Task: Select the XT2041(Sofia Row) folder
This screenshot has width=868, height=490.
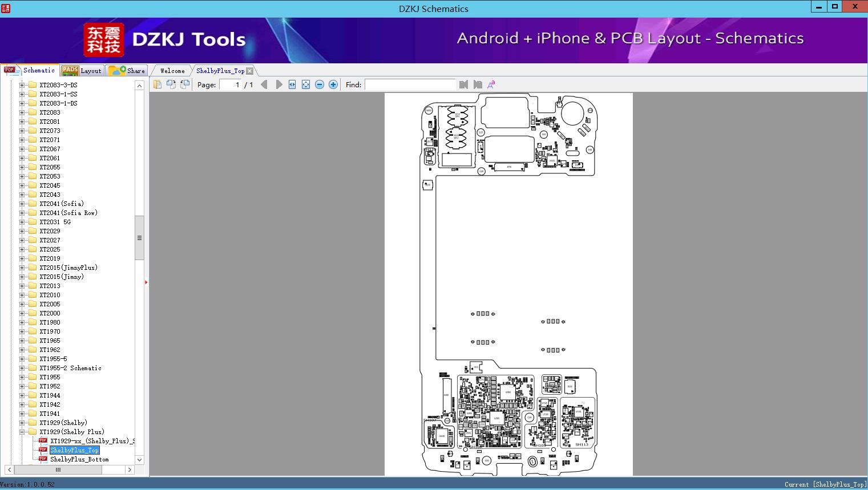Action: [68, 213]
